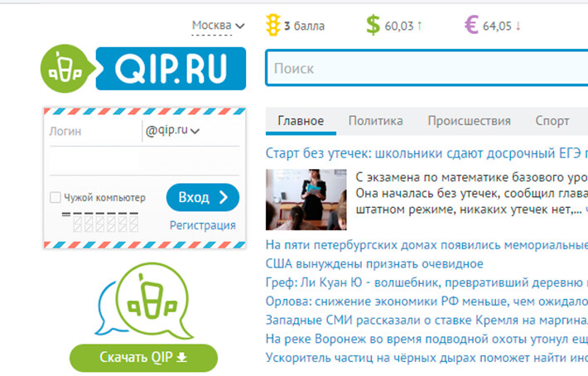Click the green QIP mascot badge in logo
Screen dimensions: 588x376
coord(70,69)
